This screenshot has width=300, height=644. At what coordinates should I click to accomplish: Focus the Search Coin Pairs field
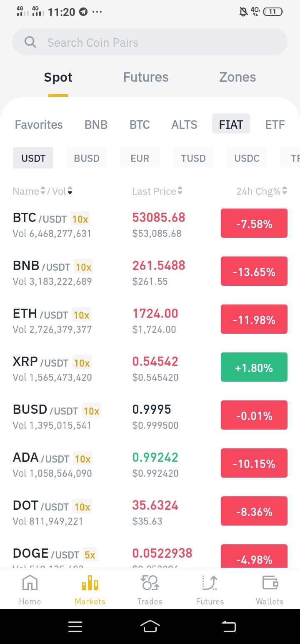point(150,42)
